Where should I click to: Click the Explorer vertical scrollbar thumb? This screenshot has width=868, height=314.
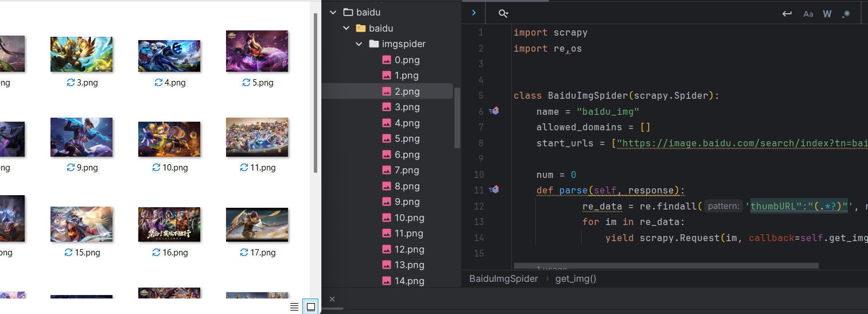coord(316,92)
